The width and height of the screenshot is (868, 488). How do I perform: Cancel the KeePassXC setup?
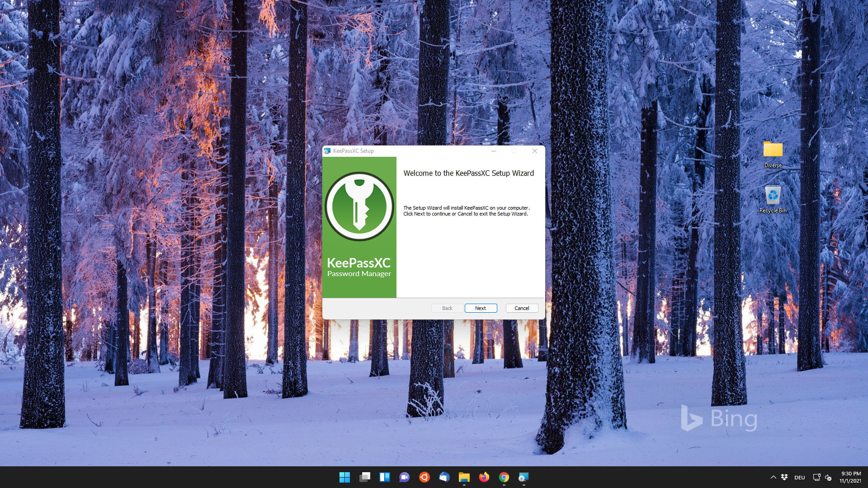click(522, 308)
